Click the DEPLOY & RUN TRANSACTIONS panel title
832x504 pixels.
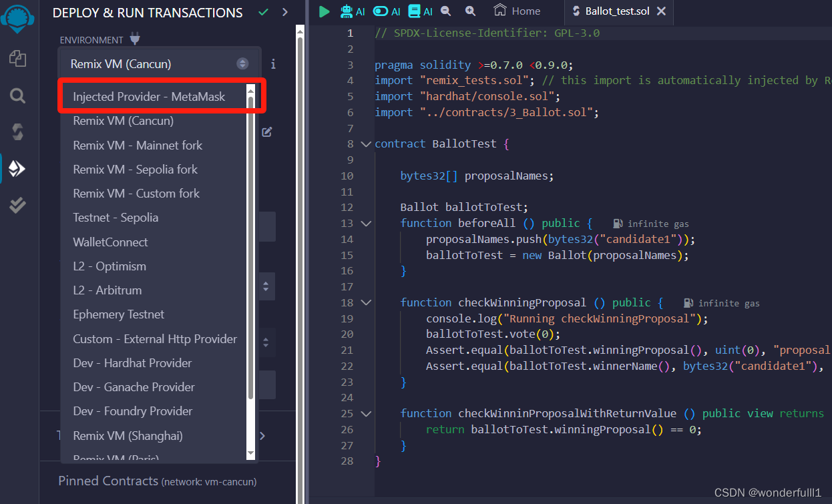(x=148, y=12)
